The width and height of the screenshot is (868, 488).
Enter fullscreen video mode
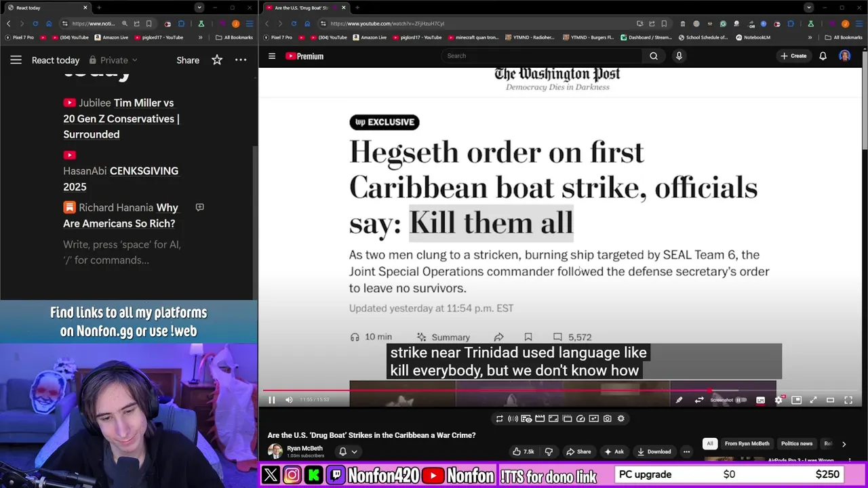(x=848, y=400)
